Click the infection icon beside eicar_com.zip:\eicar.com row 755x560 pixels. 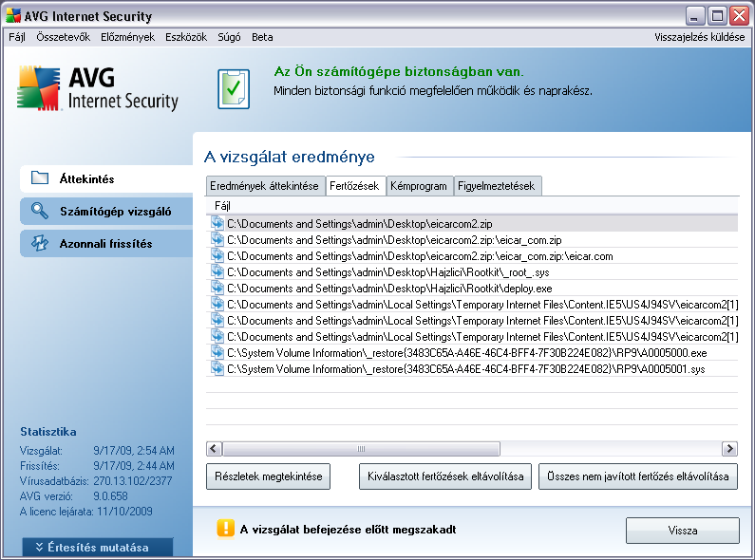217,255
